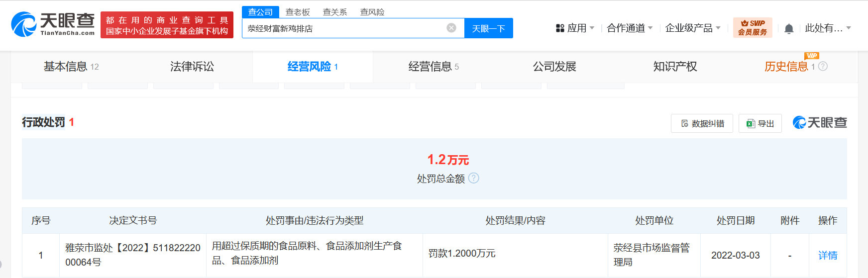Select the 经营风险 tab
This screenshot has width=868, height=278.
313,67
